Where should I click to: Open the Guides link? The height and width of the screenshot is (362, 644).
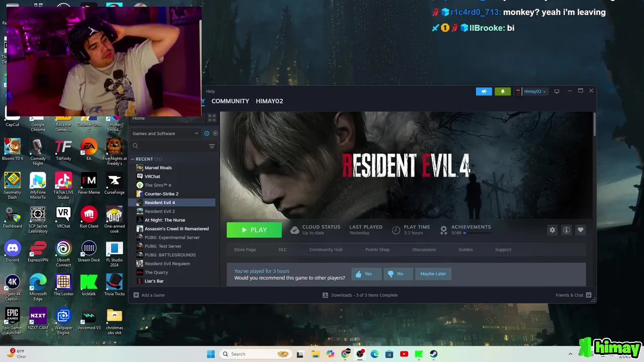465,249
